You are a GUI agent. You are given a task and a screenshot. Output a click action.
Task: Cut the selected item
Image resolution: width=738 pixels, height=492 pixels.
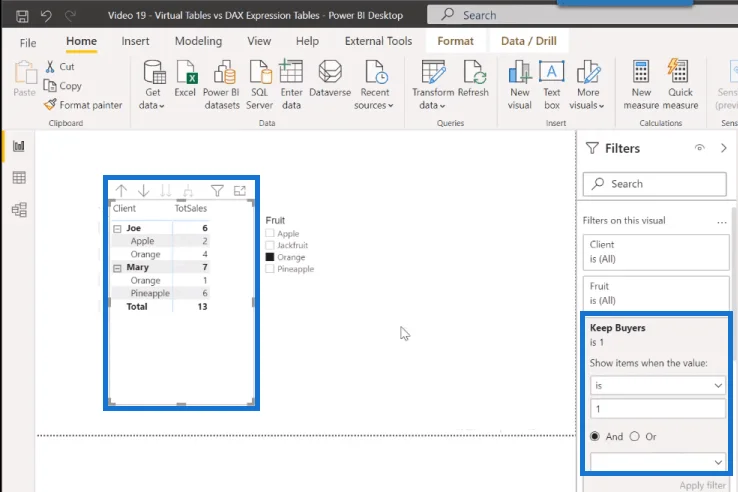(60, 66)
